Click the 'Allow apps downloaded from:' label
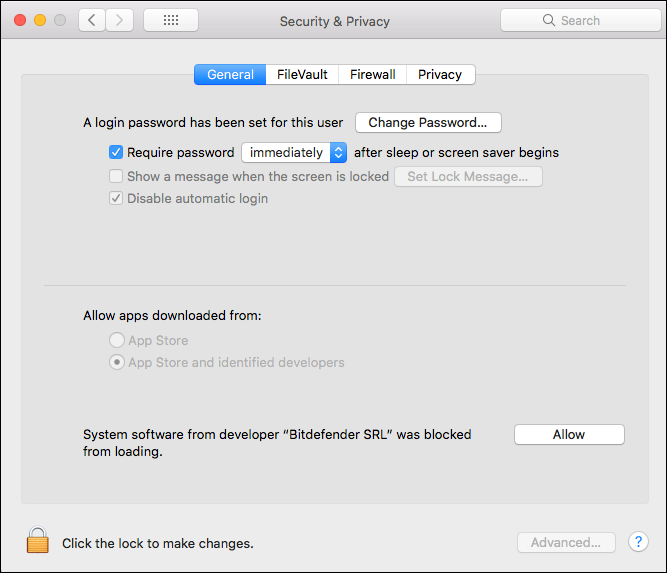 click(x=172, y=315)
